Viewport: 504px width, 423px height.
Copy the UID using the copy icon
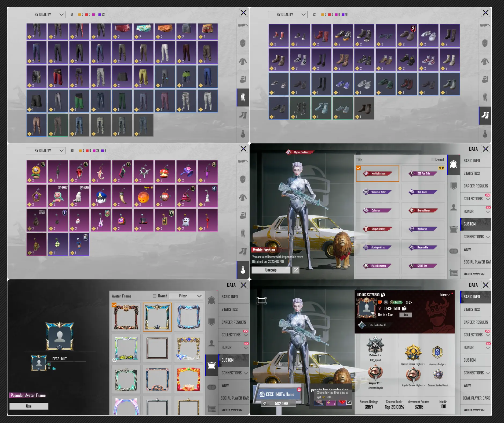click(383, 295)
